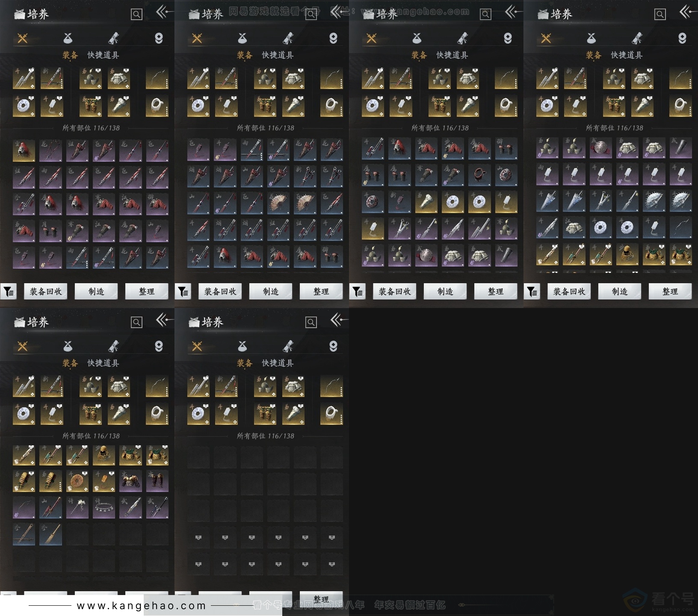This screenshot has height=616, width=698.
Task: Switch to 装备 tab in bottom-right panel
Action: click(245, 363)
